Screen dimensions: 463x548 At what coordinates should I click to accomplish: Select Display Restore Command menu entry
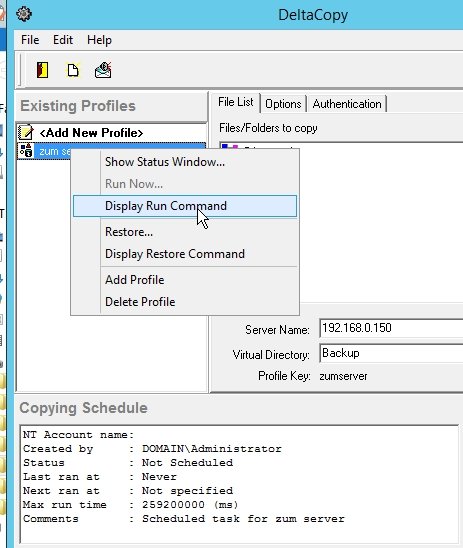point(185,254)
